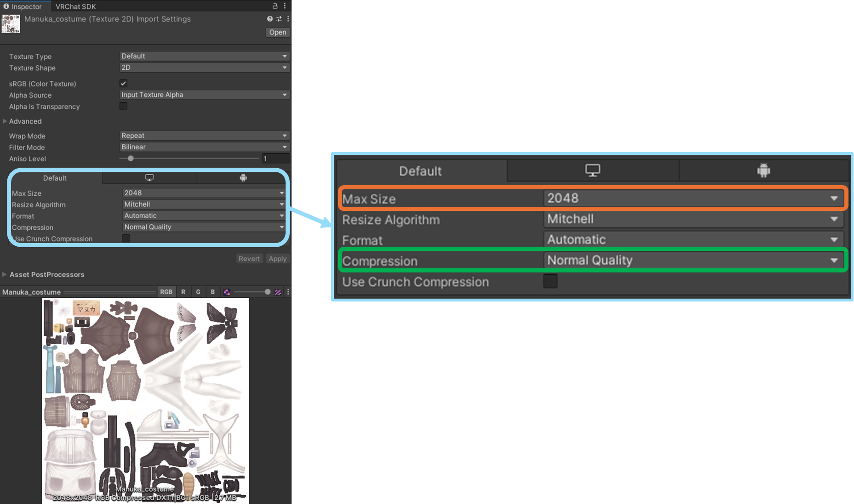Enable Use Crunch Compression checkbox
Screen dimensions: 854x504
click(x=126, y=238)
